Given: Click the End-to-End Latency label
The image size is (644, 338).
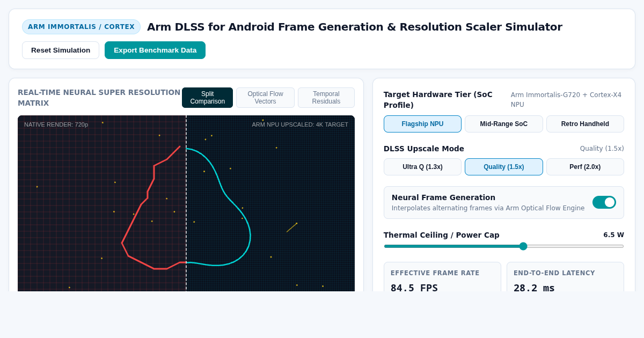Looking at the screenshot, I should pos(554,273).
